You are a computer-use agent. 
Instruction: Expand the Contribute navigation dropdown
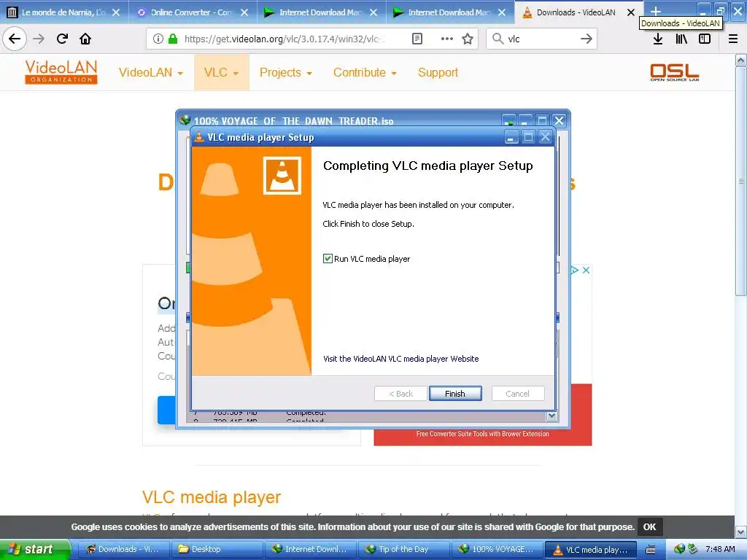[x=365, y=72]
